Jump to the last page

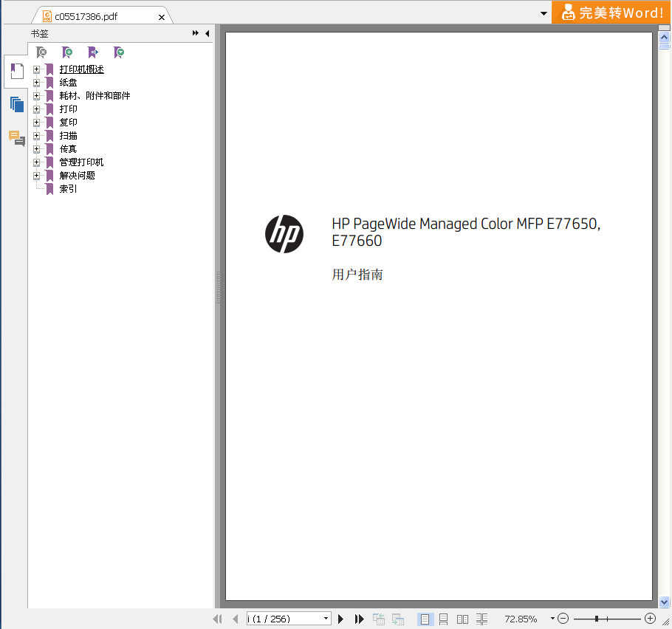click(x=359, y=619)
